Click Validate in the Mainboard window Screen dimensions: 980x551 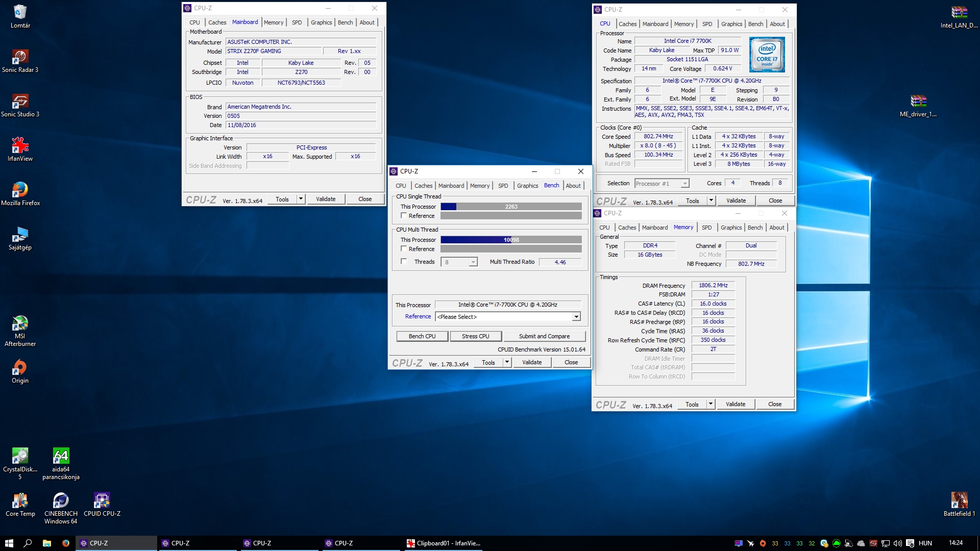326,199
